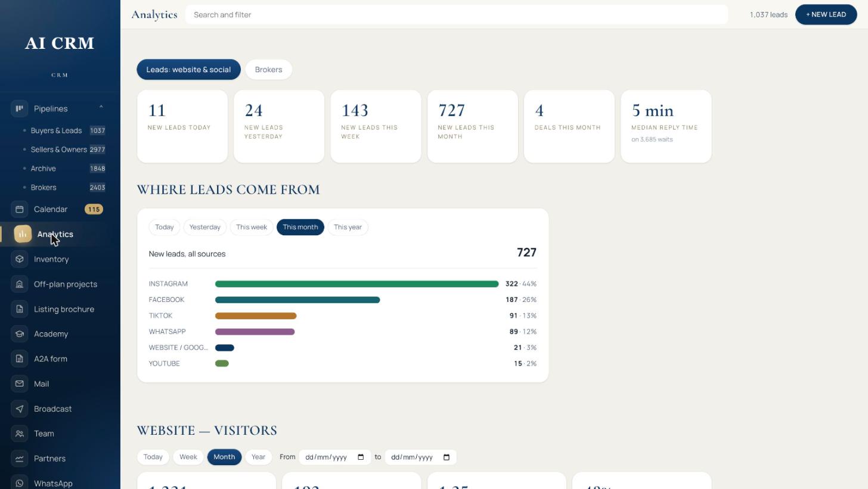Open the Deals This Month card

(569, 126)
